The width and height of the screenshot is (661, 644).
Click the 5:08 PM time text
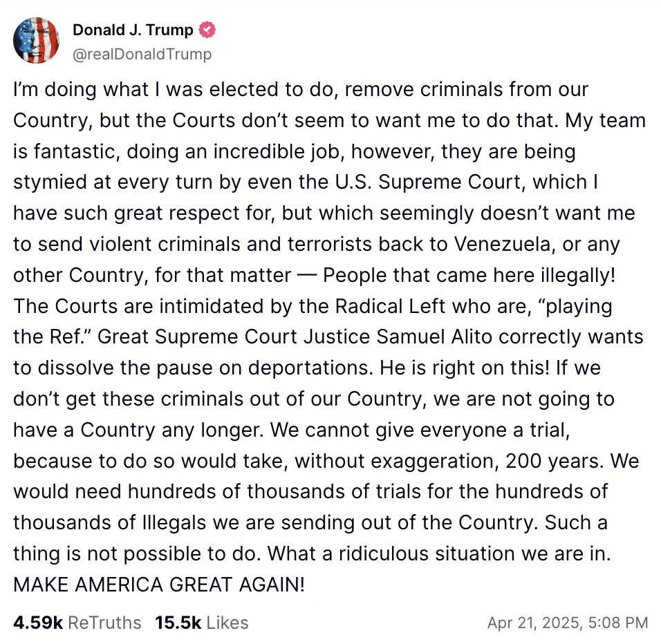tap(618, 623)
